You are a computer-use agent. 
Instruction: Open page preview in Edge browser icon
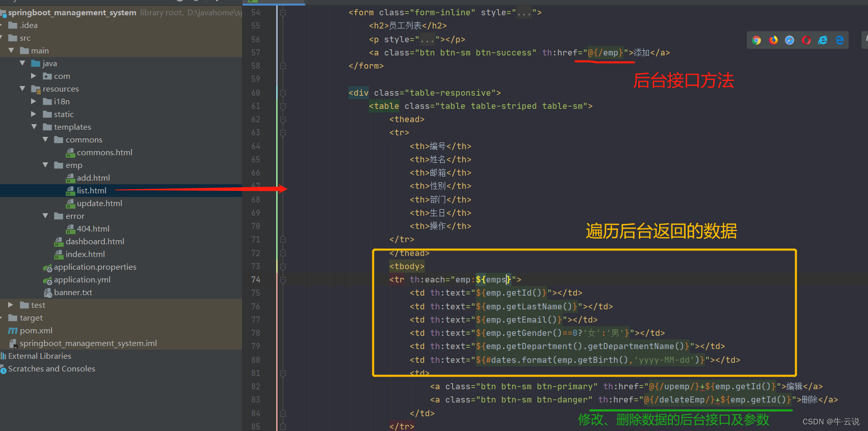click(x=839, y=40)
